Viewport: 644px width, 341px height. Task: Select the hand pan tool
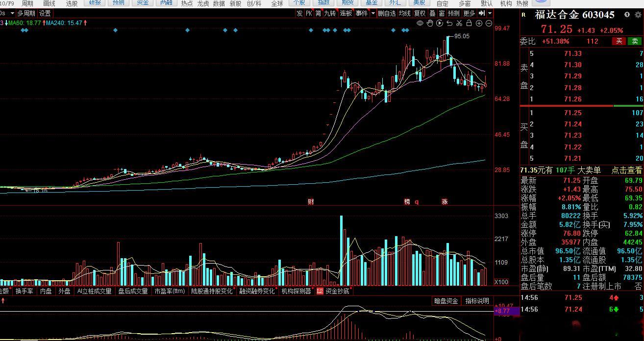click(x=430, y=23)
